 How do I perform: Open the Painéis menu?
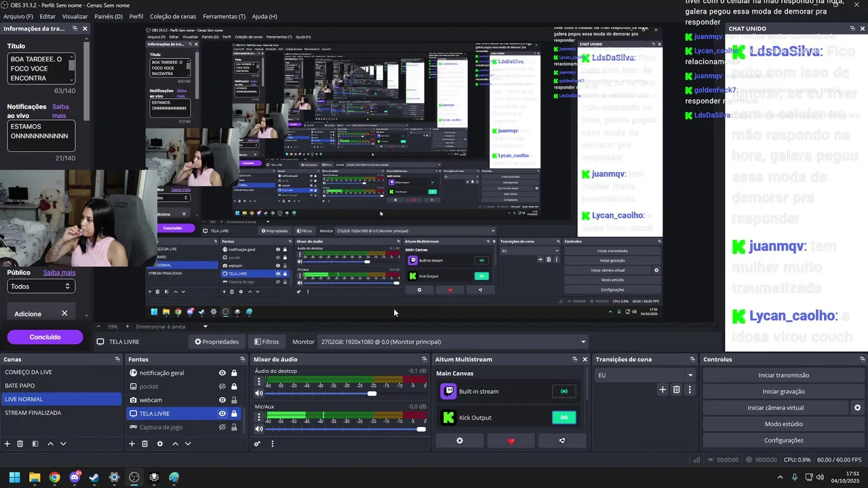click(x=108, y=16)
